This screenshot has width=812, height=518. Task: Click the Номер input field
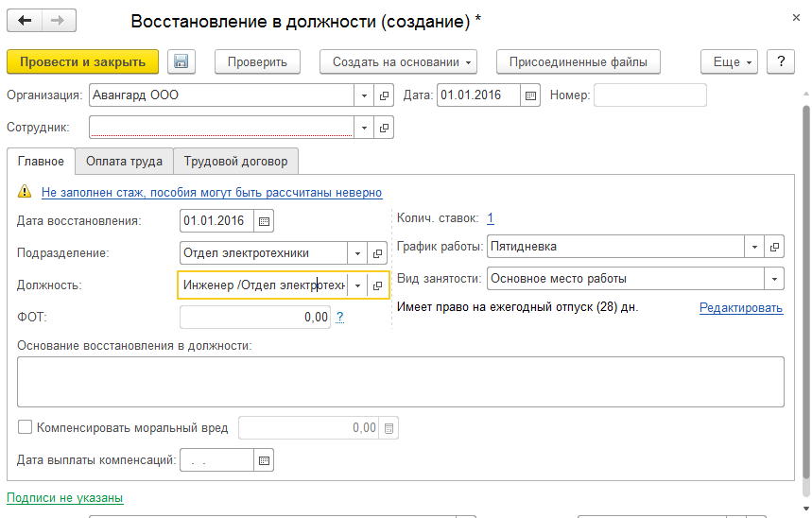[649, 95]
